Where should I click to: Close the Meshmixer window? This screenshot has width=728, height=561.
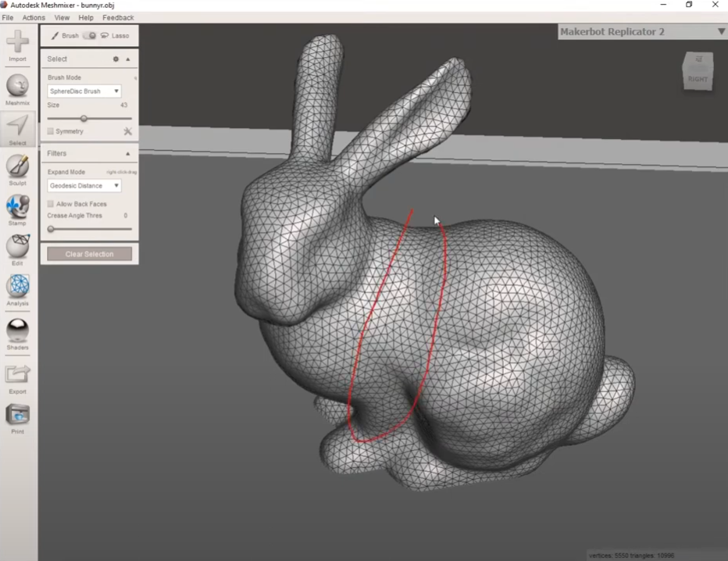[x=716, y=5]
